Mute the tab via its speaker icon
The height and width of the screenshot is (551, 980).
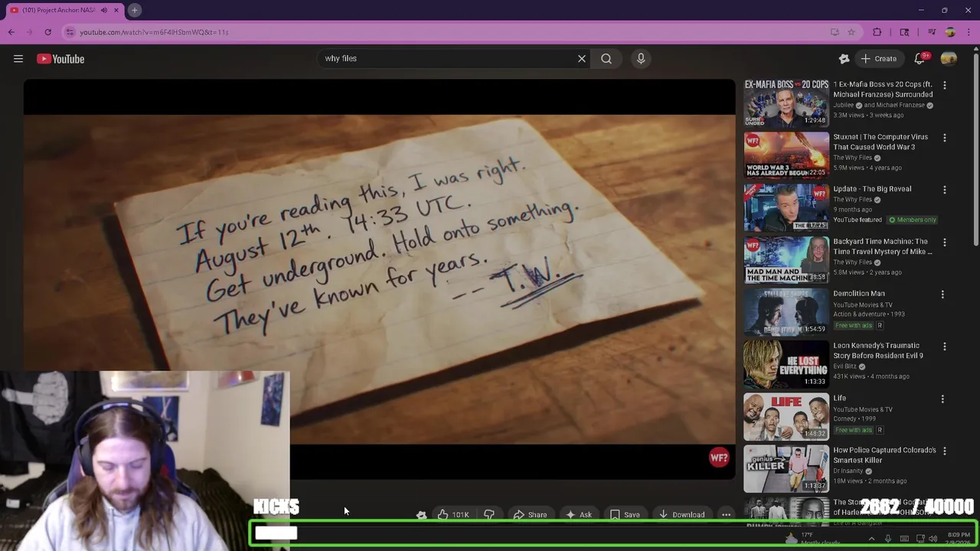tap(103, 10)
